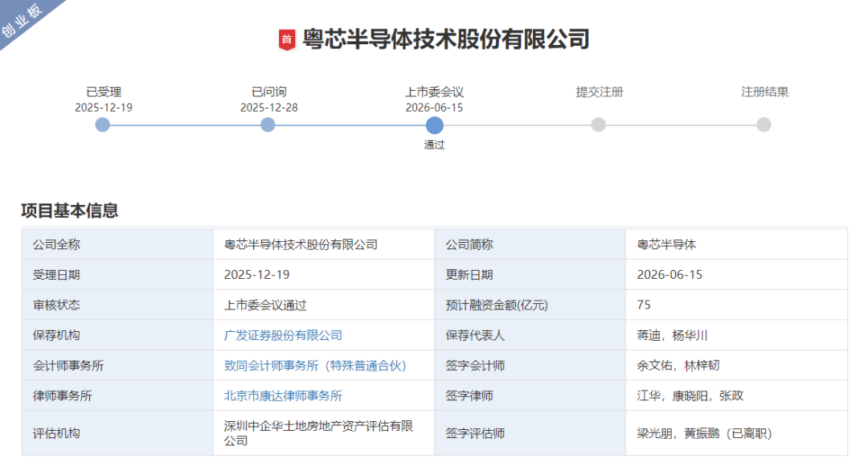
Task: Select the 提交注册 timeline node
Action: (599, 125)
